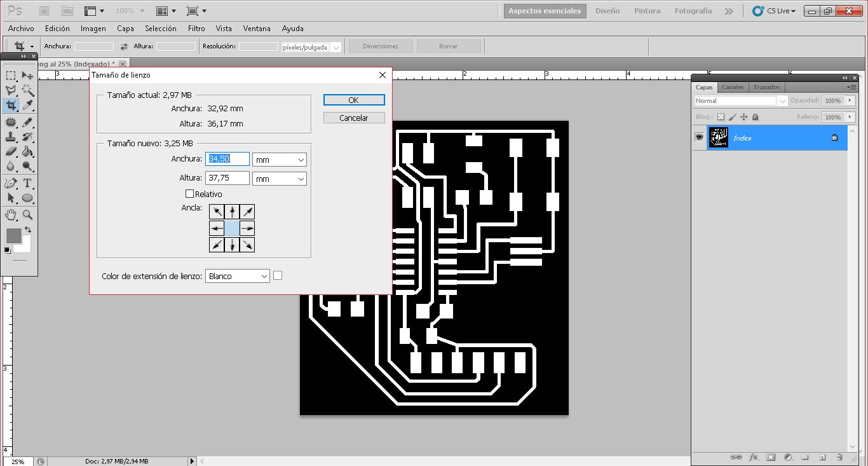Select the Crop tool in toolbox
Screen dimensions: 868x466
pos(11,106)
